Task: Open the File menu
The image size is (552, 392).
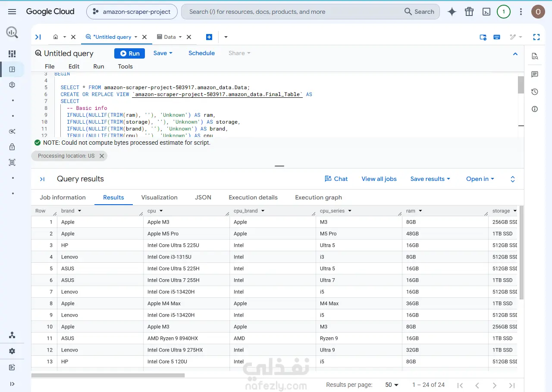Action: [50, 66]
